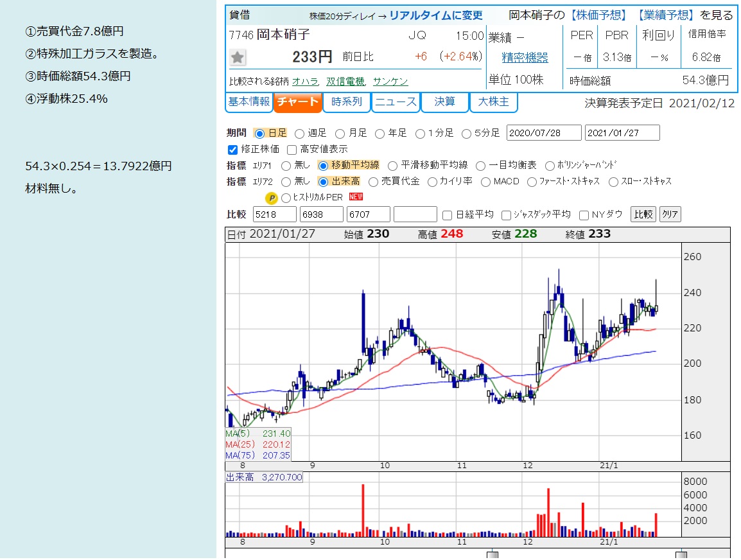The image size is (741, 560).
Task: Click the MA(75) 207.35 legend entry
Action: [258, 455]
